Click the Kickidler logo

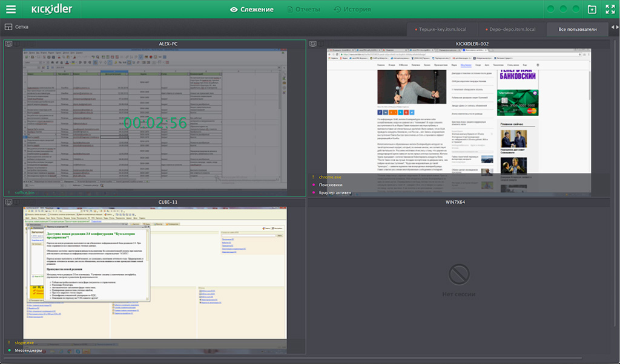52,9
